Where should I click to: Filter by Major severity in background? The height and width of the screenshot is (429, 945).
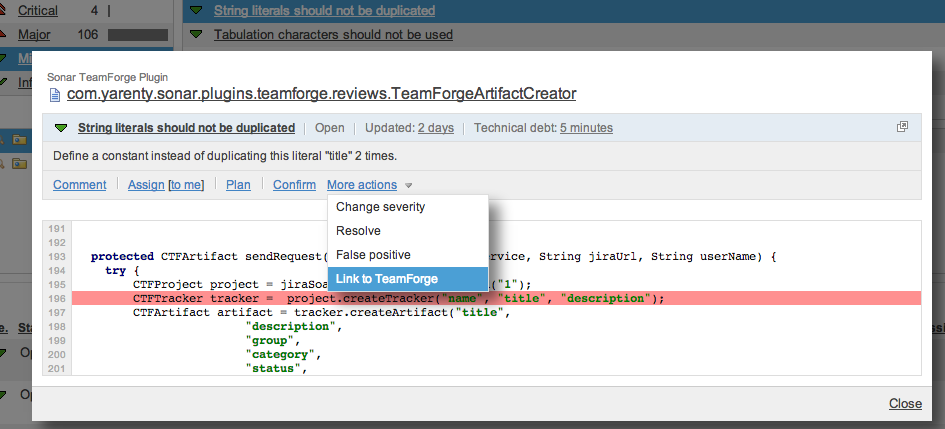(34, 35)
